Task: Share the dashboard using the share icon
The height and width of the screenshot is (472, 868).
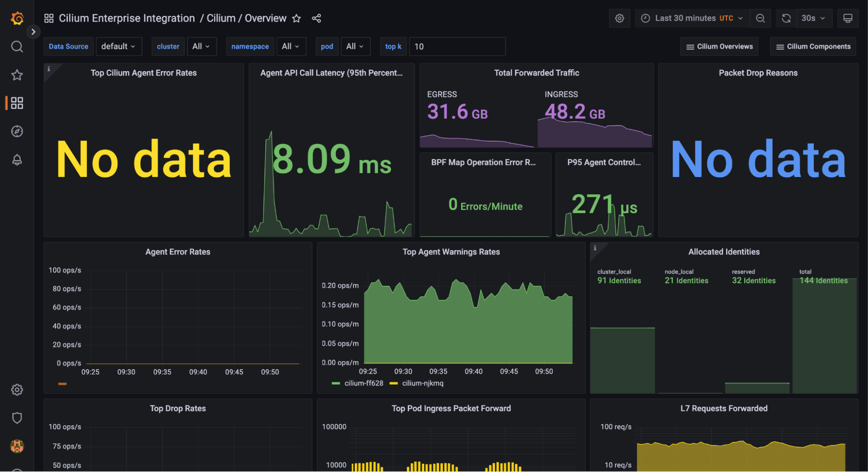Action: (x=316, y=18)
